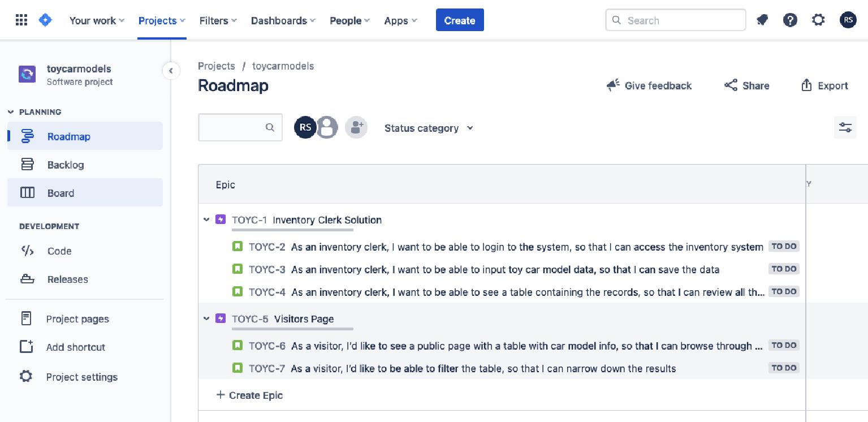Open the TOYC-4 records table story
868x422 pixels.
(x=528, y=292)
